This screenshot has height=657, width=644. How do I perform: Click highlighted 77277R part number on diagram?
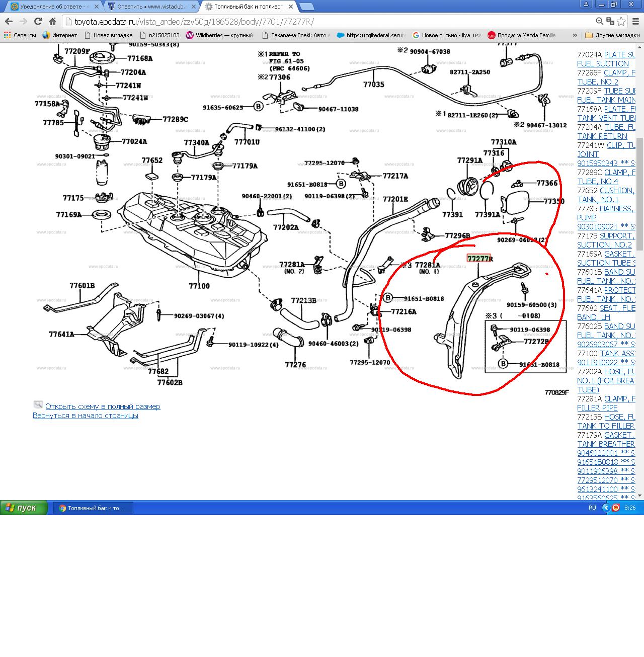click(479, 259)
